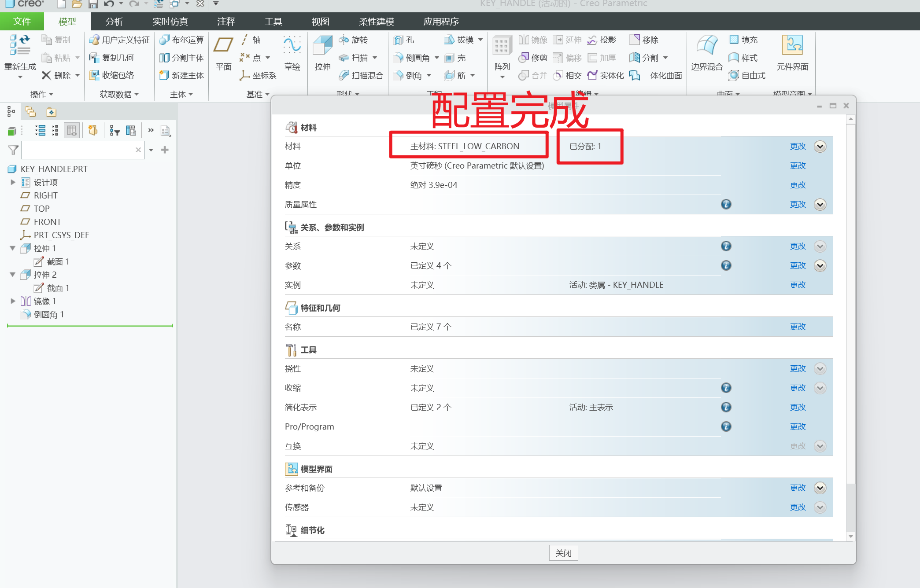Toggle the model tree columns display icon

click(71, 130)
